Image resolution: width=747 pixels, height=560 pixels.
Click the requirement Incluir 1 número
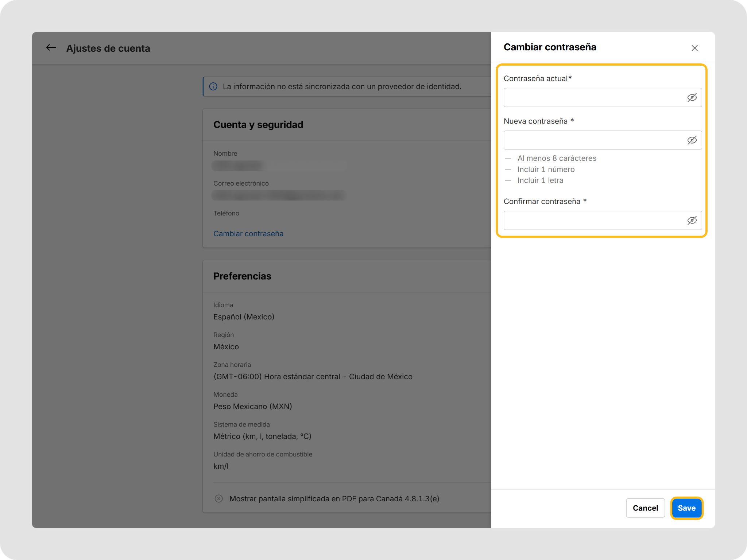click(546, 170)
